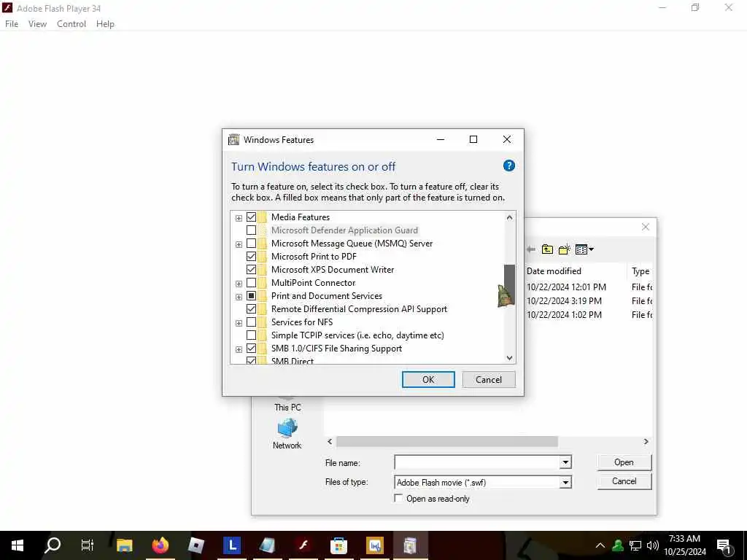Enable Simple TCPIP services checkbox
This screenshot has height=560, width=747.
click(251, 335)
